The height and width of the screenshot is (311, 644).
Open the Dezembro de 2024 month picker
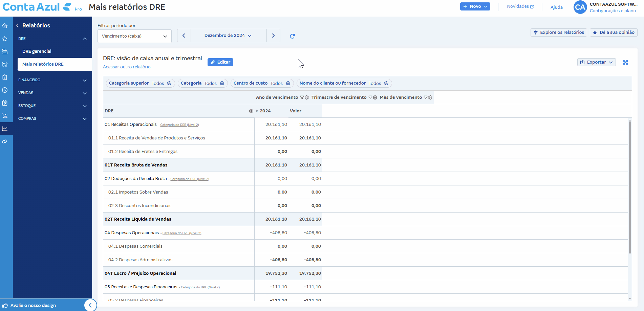(x=228, y=36)
